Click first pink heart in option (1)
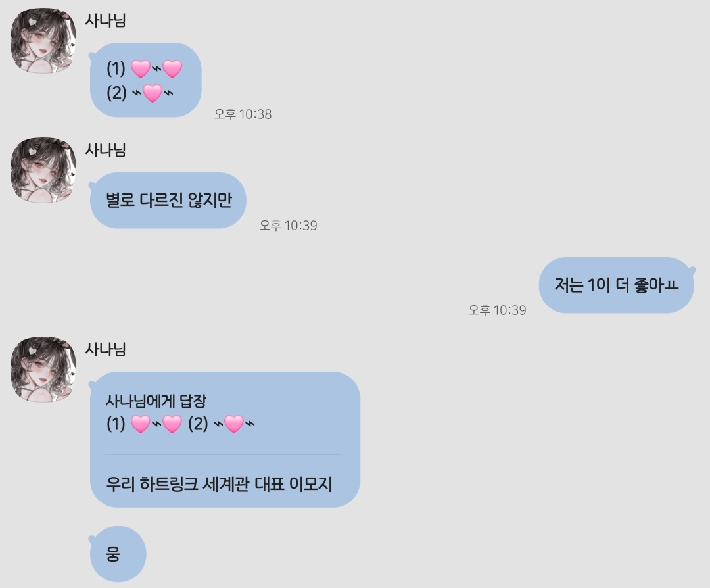Screen dimensions: 710x588 pos(141,69)
